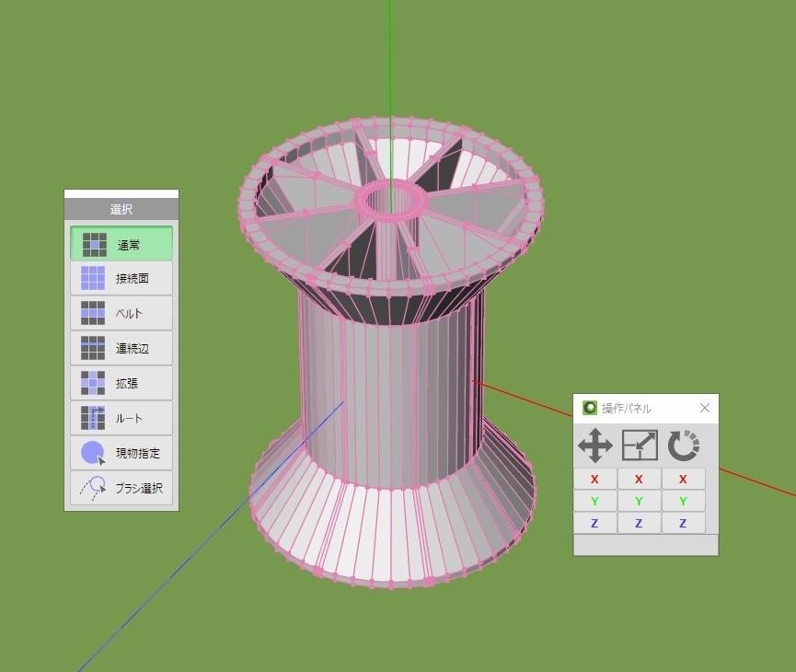Click the X button under the Move tool
Screen dimensions: 796x672
594,479
